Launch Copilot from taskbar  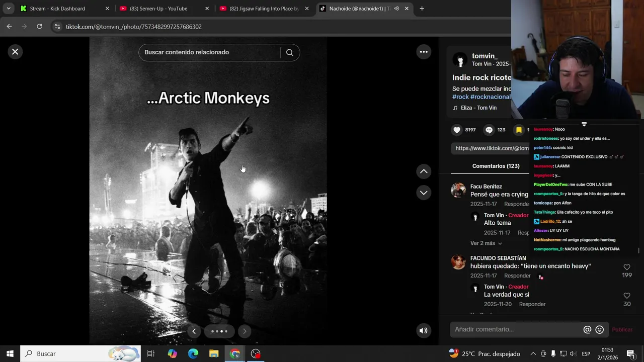[x=172, y=353]
